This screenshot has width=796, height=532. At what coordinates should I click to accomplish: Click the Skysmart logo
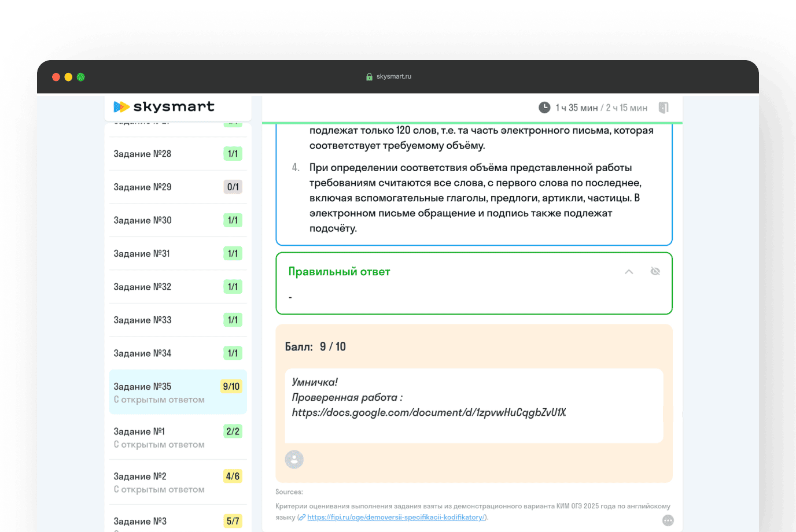164,106
